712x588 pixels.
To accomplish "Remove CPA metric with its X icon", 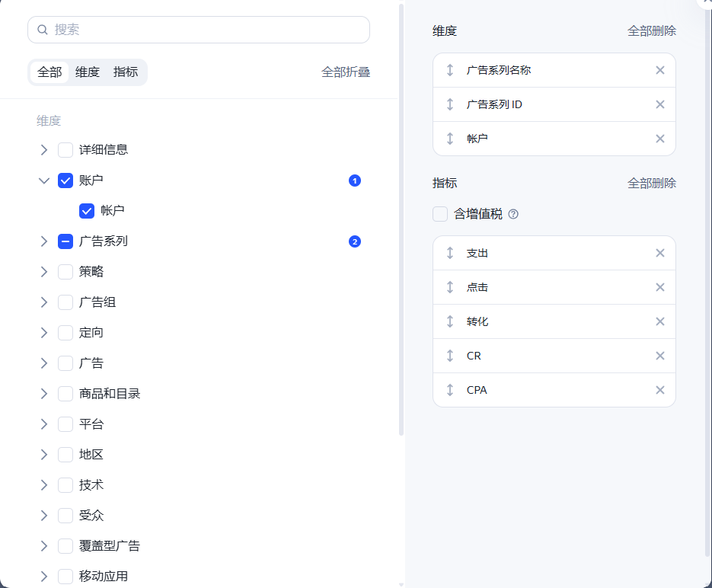I will (x=659, y=390).
